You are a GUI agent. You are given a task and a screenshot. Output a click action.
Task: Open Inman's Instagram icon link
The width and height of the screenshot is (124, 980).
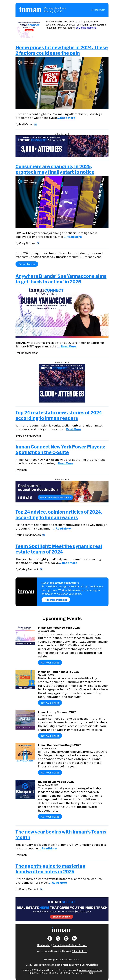click(66, 938)
